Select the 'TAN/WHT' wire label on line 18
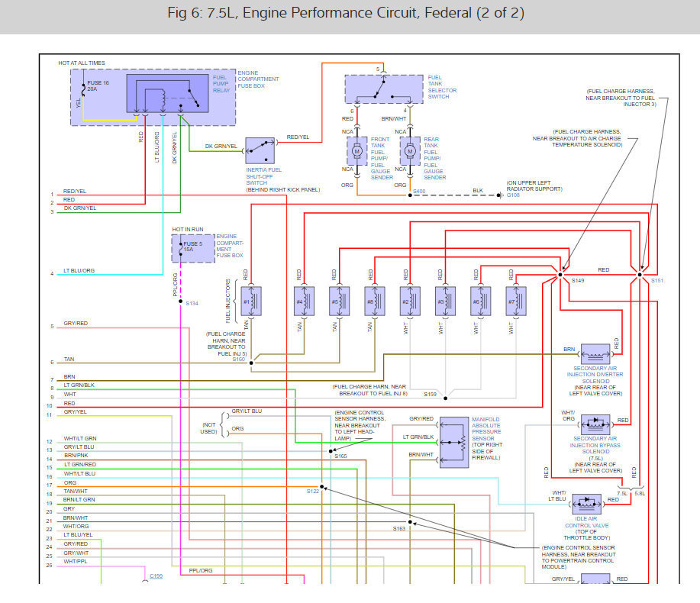This screenshot has width=700, height=603. coord(76,492)
